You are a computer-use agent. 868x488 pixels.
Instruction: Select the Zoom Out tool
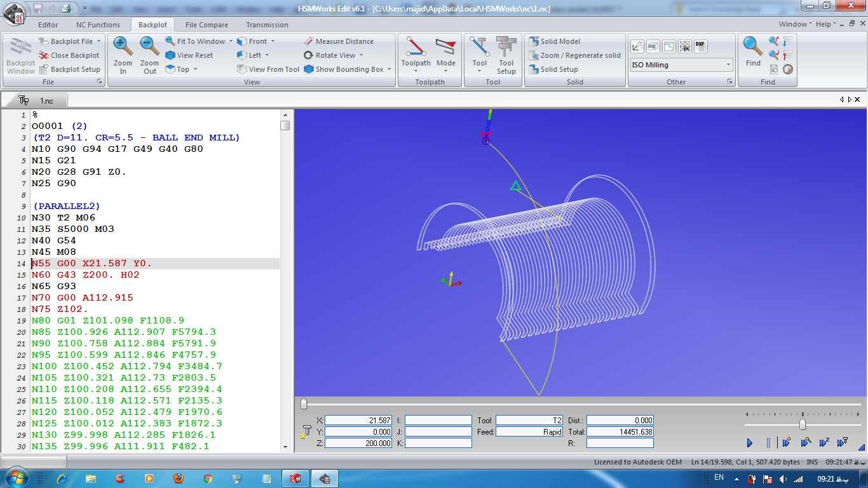tap(149, 54)
